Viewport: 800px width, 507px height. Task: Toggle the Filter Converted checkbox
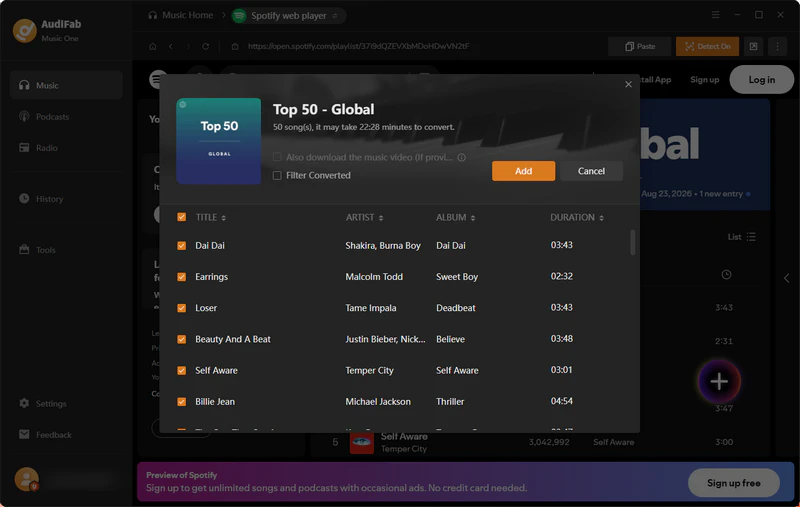point(277,175)
